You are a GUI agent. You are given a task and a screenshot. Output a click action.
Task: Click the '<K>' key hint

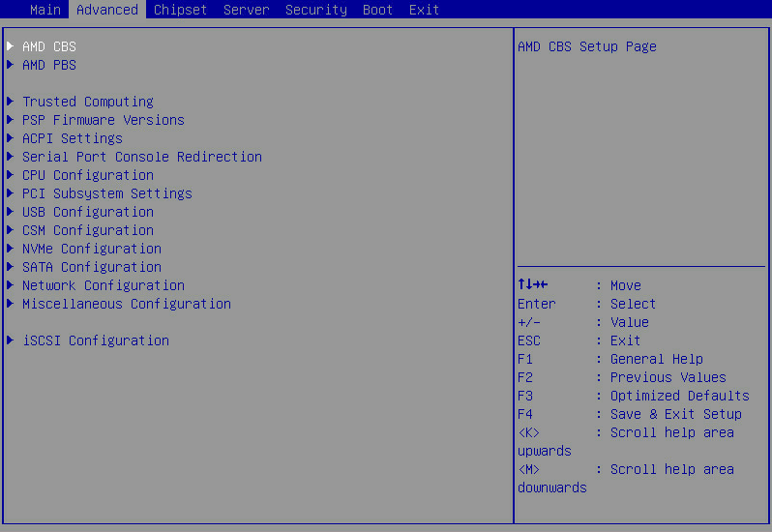tap(529, 432)
